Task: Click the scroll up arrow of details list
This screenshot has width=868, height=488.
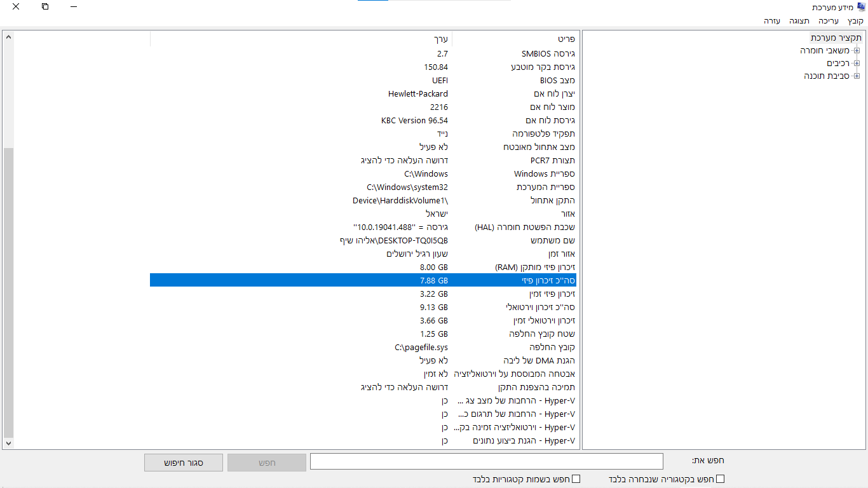Action: click(8, 37)
